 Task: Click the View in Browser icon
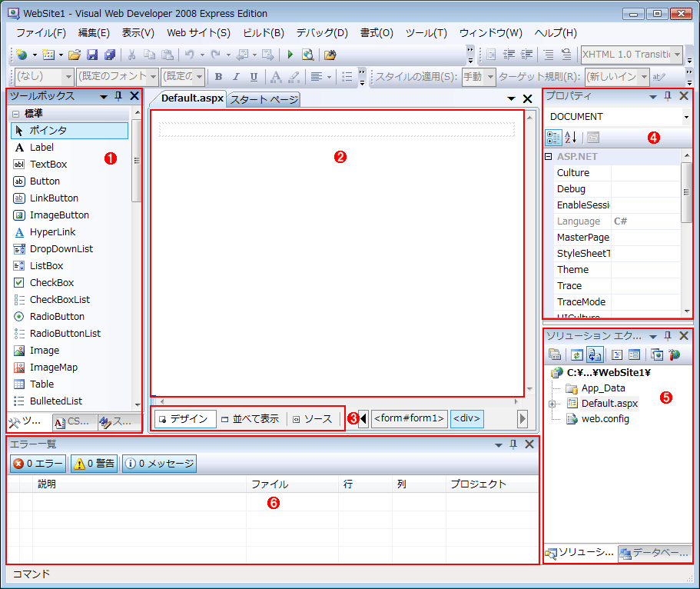point(307,55)
